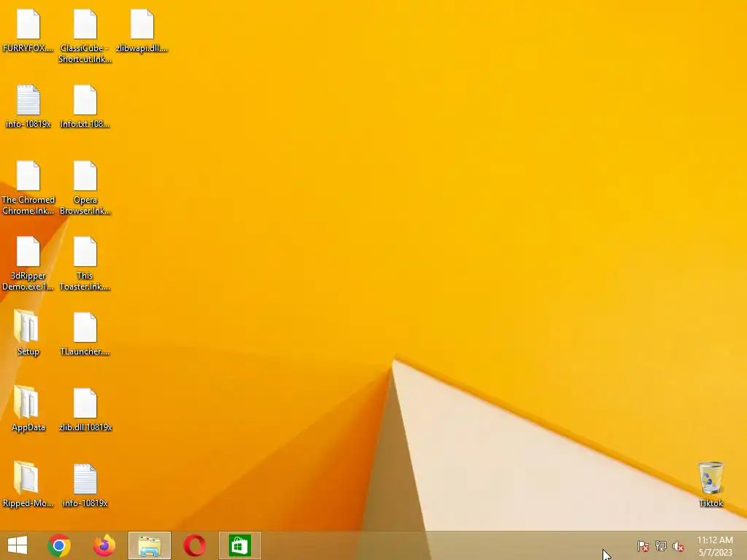Launch Google Chrome from the taskbar
Image resolution: width=747 pixels, height=560 pixels.
point(59,545)
